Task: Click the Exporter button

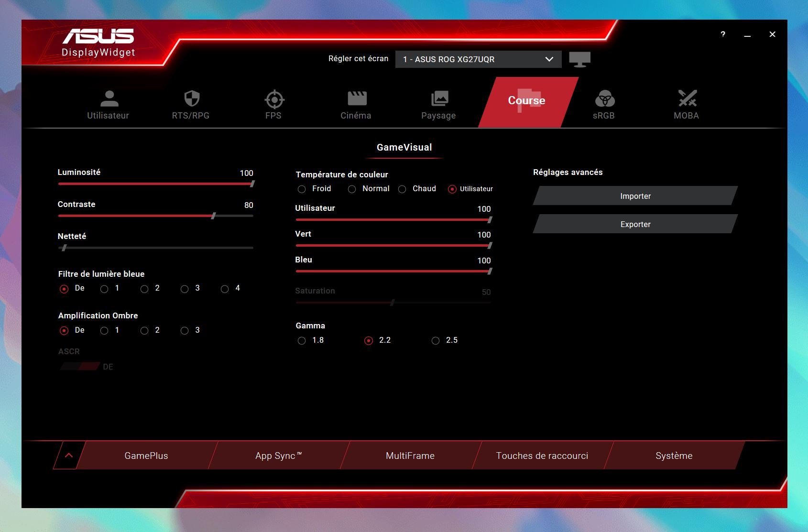Action: [x=635, y=224]
